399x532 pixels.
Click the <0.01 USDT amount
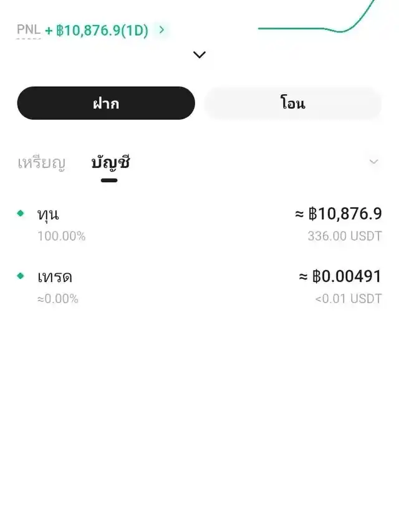[x=348, y=299]
